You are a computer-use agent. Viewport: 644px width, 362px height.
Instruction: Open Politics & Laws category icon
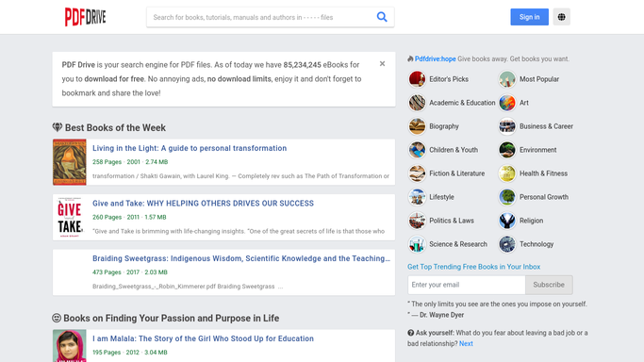coord(417,221)
